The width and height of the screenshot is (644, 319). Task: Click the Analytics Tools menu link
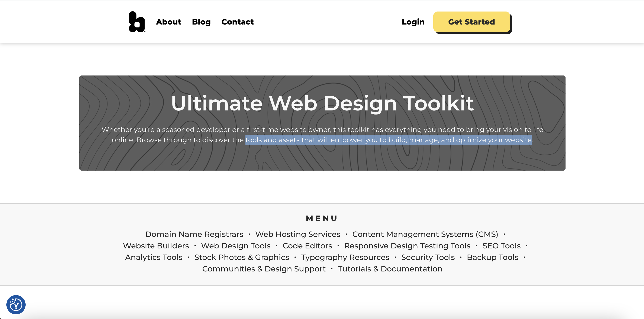(154, 257)
